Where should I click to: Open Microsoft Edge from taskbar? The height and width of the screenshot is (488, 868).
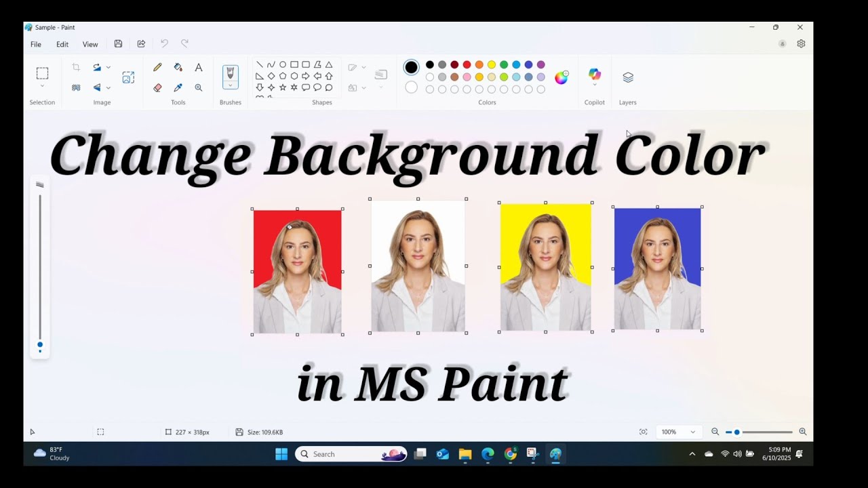point(488,454)
